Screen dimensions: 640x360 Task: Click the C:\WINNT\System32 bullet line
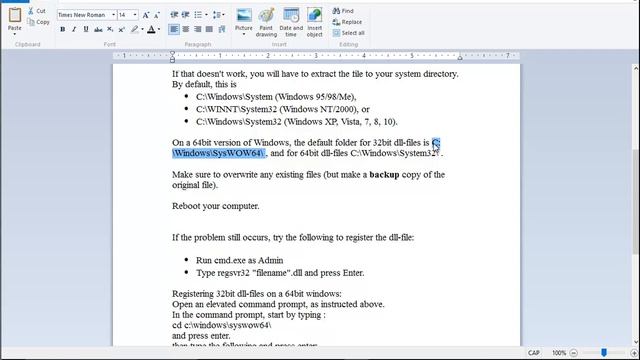[x=282, y=109]
